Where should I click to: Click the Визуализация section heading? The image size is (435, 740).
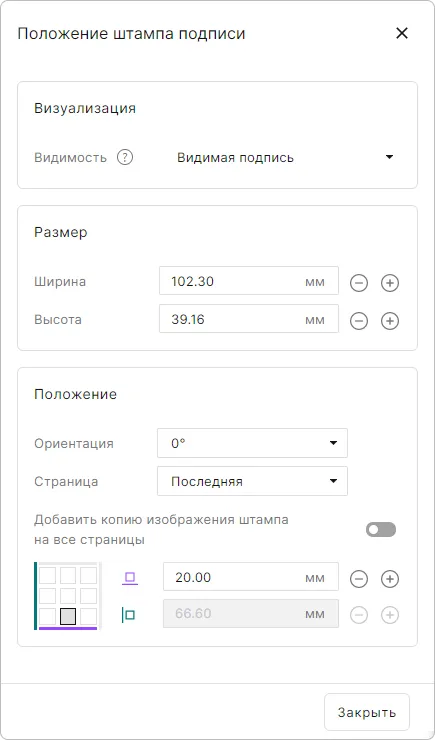pos(85,109)
